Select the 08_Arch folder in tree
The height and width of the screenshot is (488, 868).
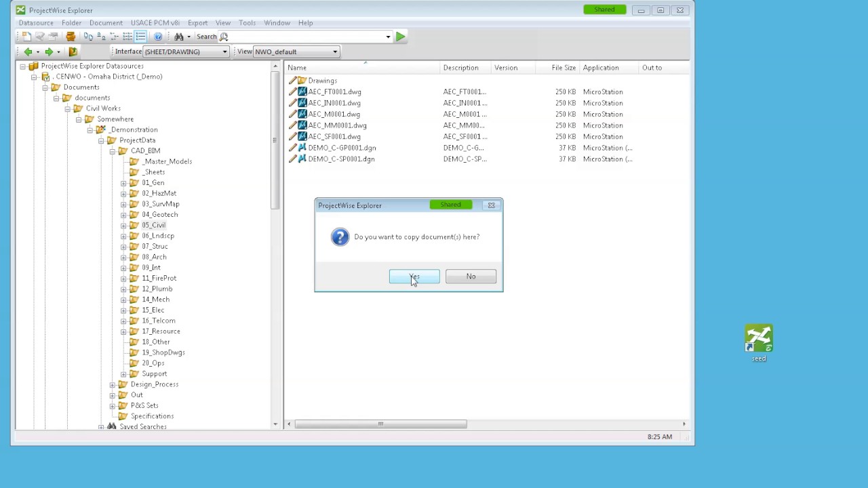point(154,257)
